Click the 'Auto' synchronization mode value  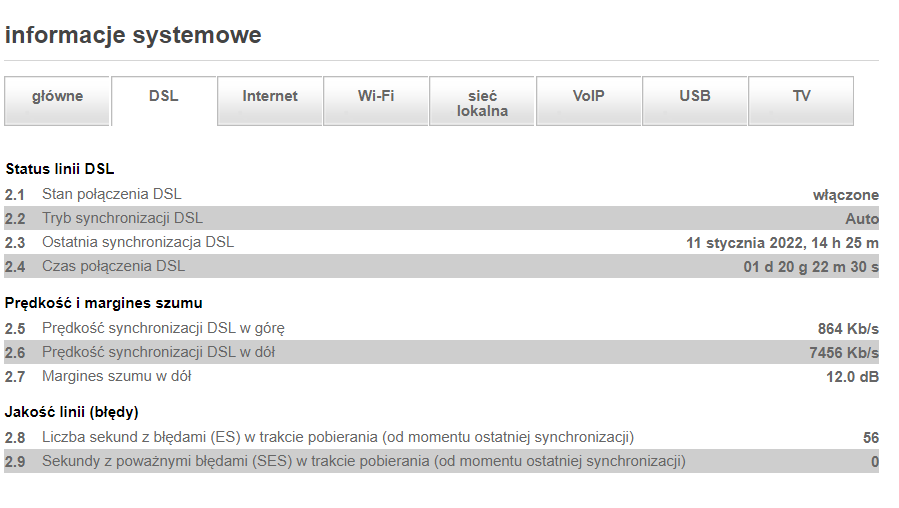pyautogui.click(x=861, y=218)
